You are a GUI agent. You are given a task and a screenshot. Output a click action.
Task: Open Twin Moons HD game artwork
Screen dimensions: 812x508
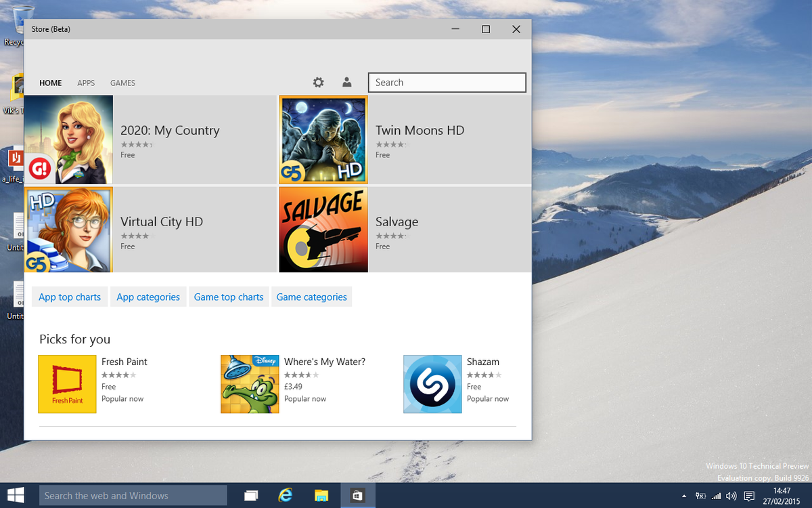[323, 140]
